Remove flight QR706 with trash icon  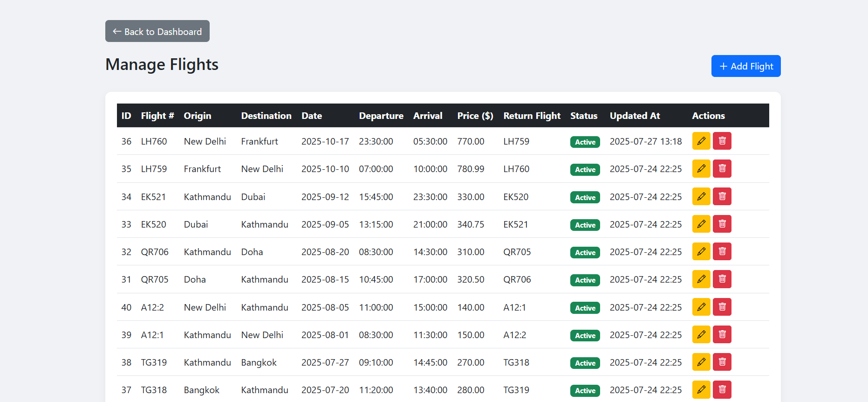[722, 251]
